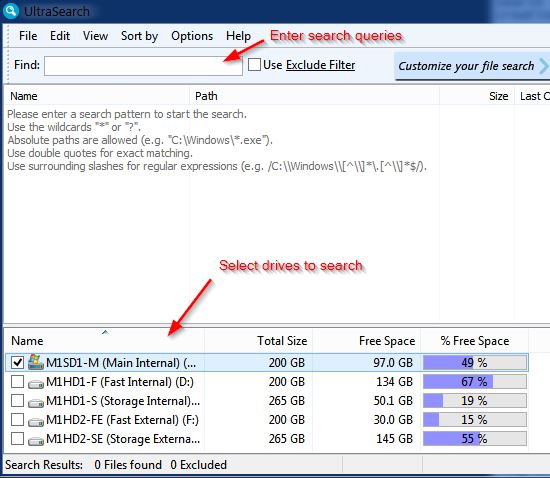This screenshot has width=550, height=478.
Task: Click the Windows drive icon for M1SD1-M
Action: tap(36, 362)
